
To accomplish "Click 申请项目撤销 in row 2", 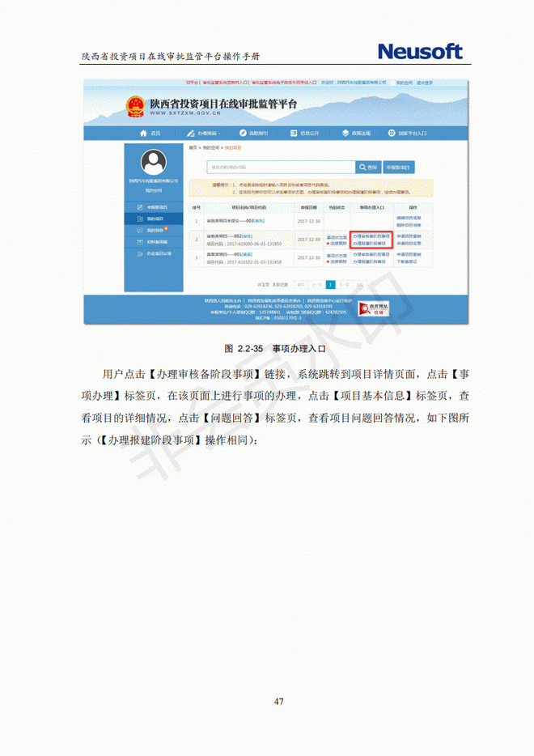I will tap(409, 236).
